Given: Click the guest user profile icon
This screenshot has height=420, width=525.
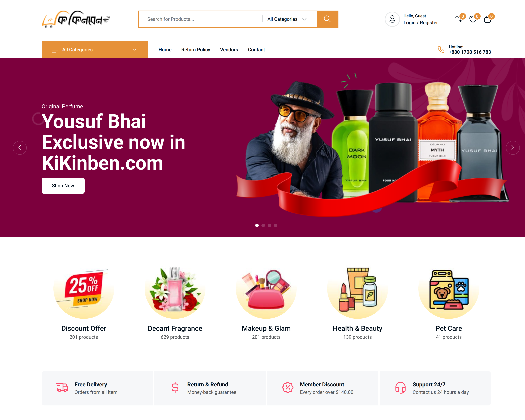Looking at the screenshot, I should (x=392, y=19).
